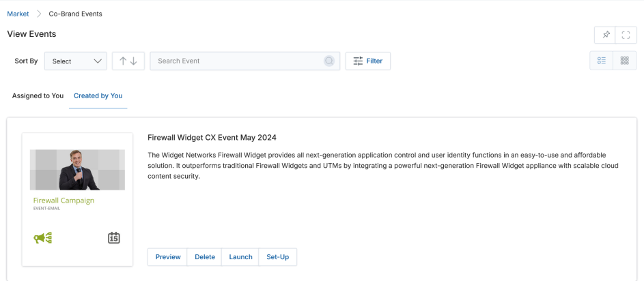
Task: Click the green campaign megaphone icon
Action: (x=43, y=238)
